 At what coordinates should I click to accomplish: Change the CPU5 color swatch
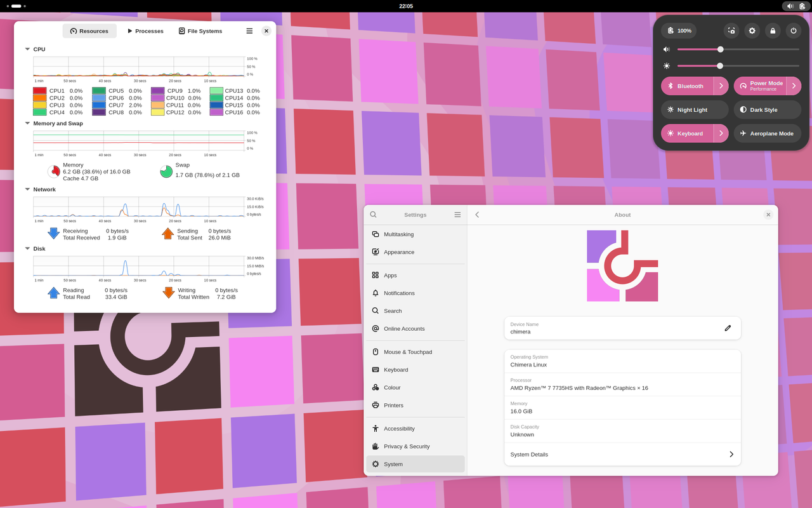point(98,91)
